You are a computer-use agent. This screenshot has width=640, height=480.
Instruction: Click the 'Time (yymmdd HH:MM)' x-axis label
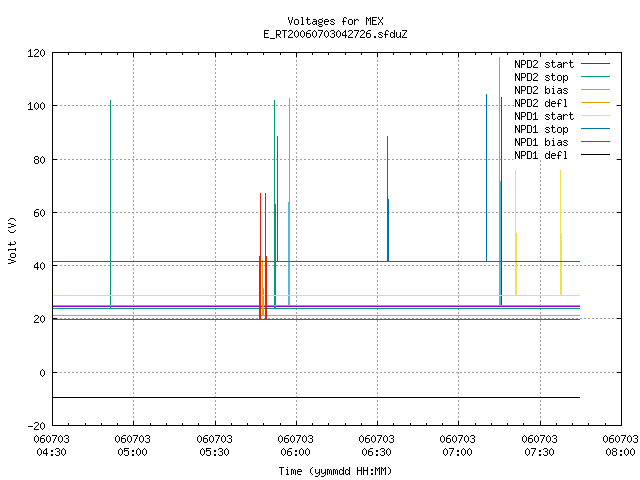(335, 471)
